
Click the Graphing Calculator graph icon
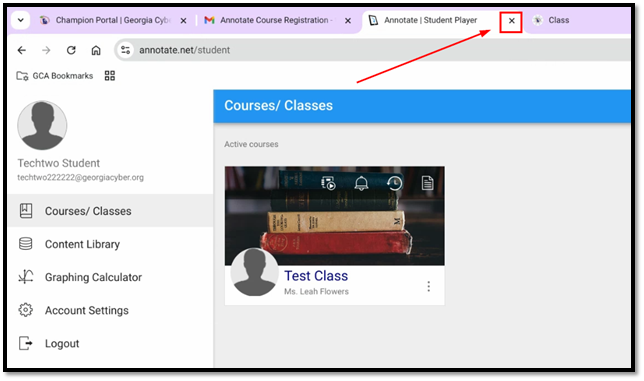pos(26,276)
